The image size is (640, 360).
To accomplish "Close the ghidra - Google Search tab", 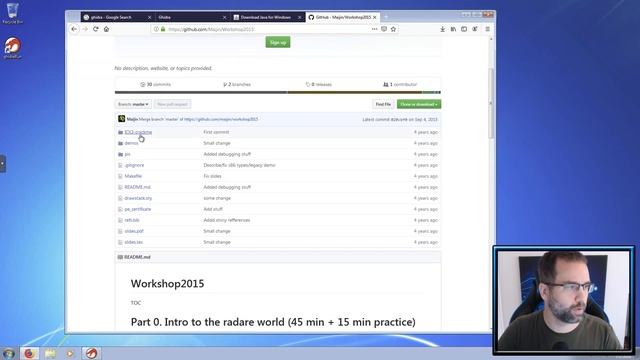I will [x=149, y=17].
